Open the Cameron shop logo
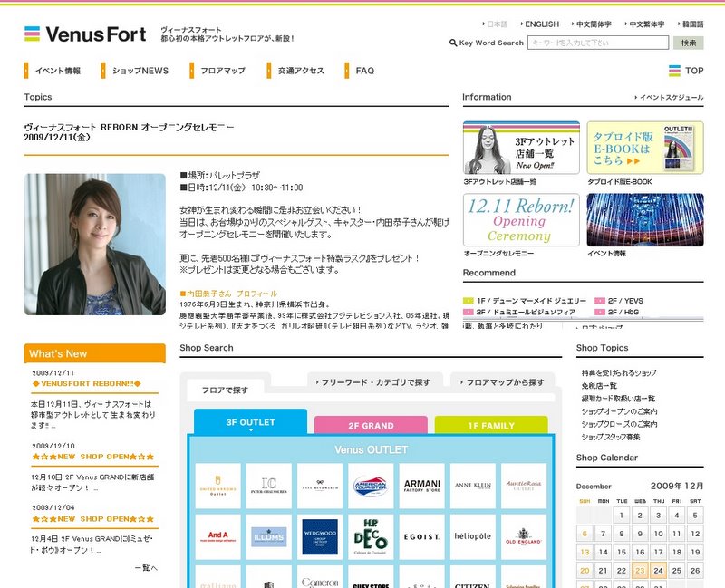The image size is (725, 588). tap(320, 577)
